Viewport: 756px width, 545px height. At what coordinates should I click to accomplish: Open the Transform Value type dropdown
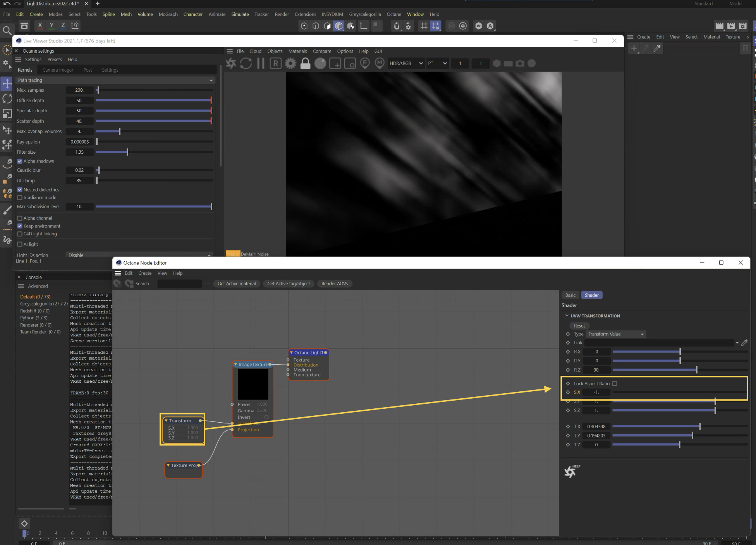click(615, 334)
